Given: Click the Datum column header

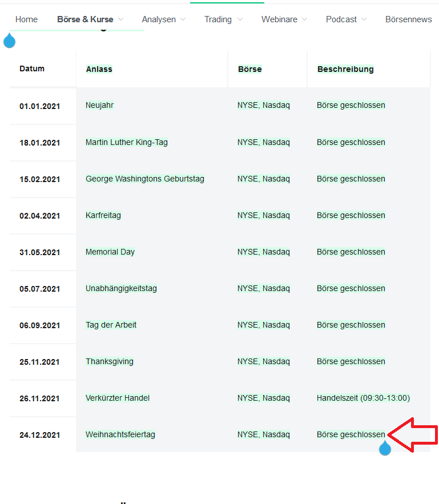Looking at the screenshot, I should tap(32, 69).
